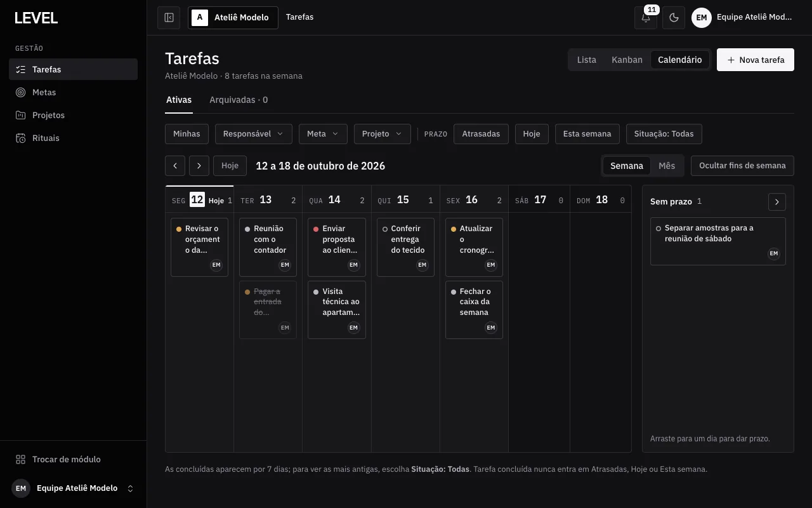Open the Situação: Todas selector

tap(664, 134)
